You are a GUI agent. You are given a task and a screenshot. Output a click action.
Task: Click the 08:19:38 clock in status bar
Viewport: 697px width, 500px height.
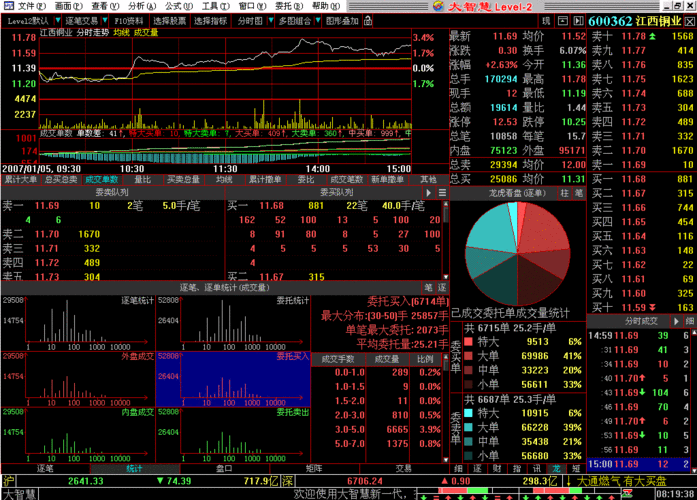675,494
